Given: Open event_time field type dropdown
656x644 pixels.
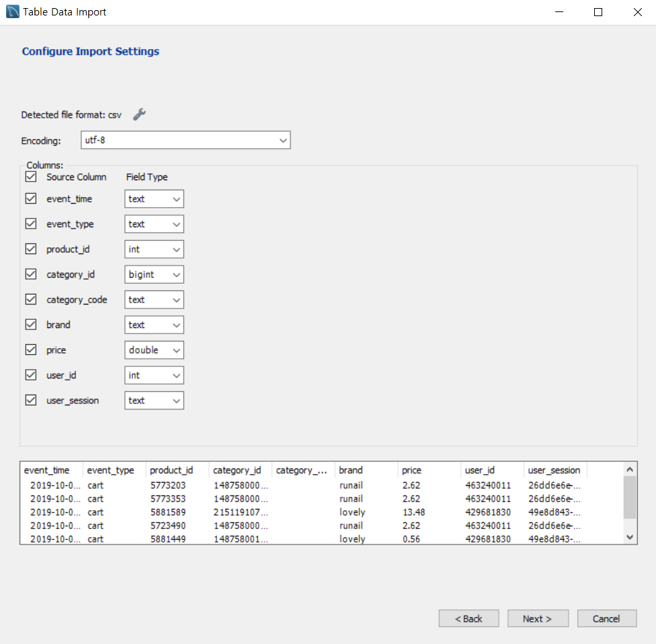Looking at the screenshot, I should 154,199.
